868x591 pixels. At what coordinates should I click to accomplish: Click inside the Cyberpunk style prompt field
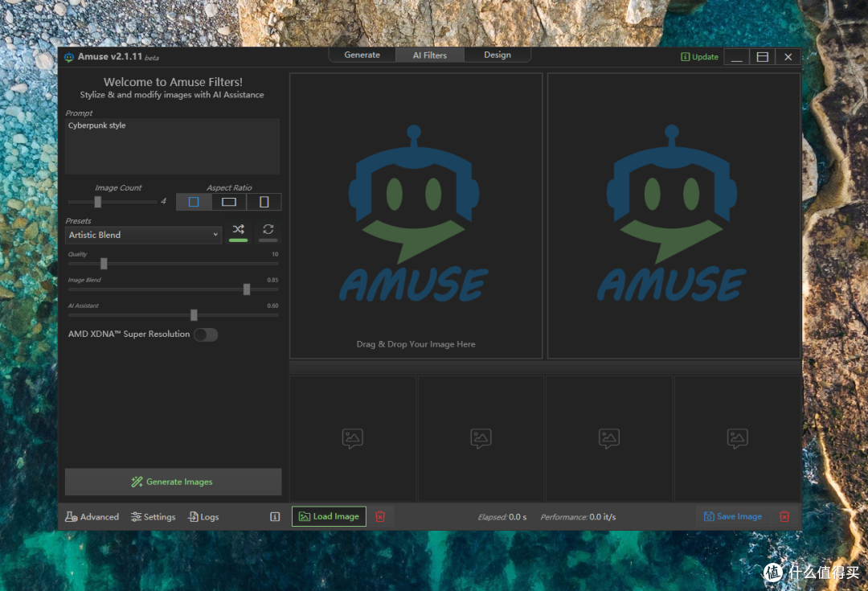pos(172,146)
